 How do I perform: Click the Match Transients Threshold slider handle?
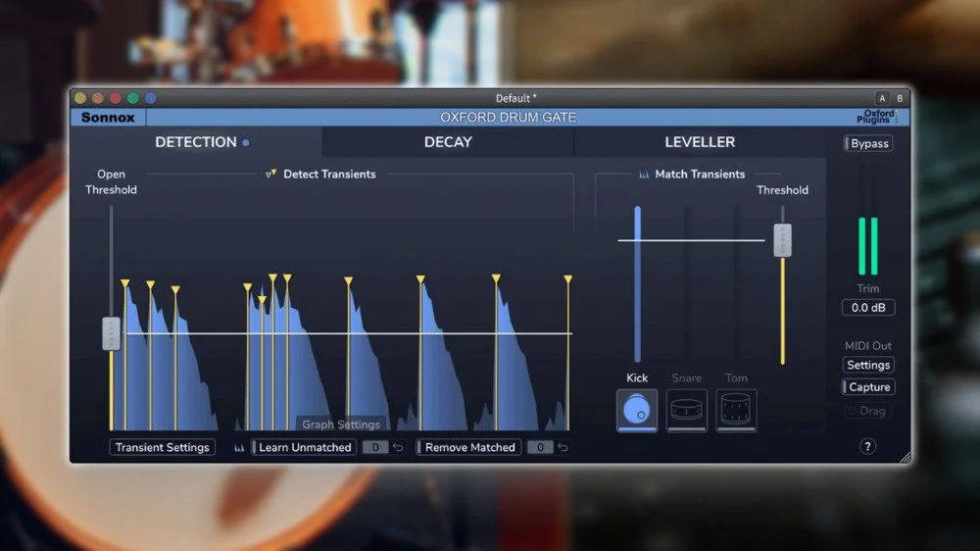(x=782, y=240)
